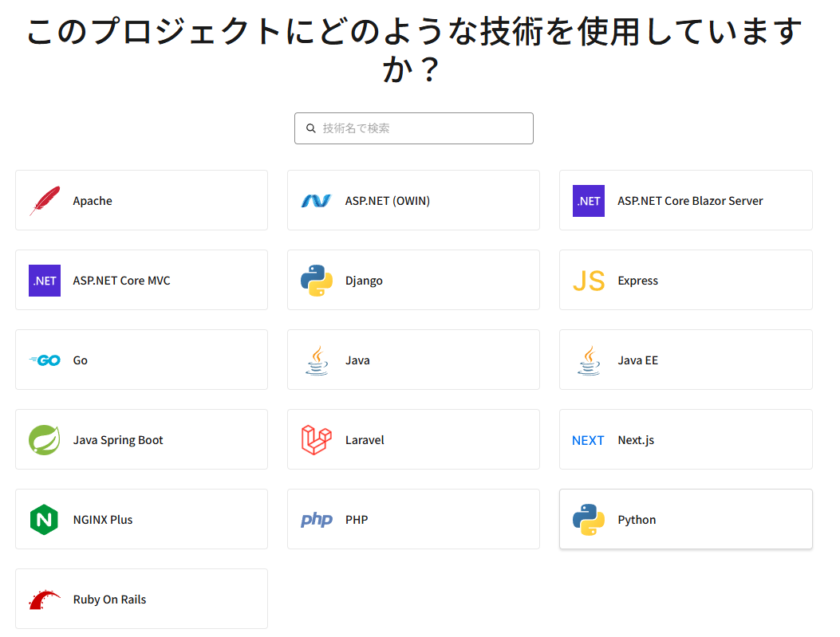This screenshot has width=840, height=637.
Task: Choose the Django technology card
Action: pos(413,280)
